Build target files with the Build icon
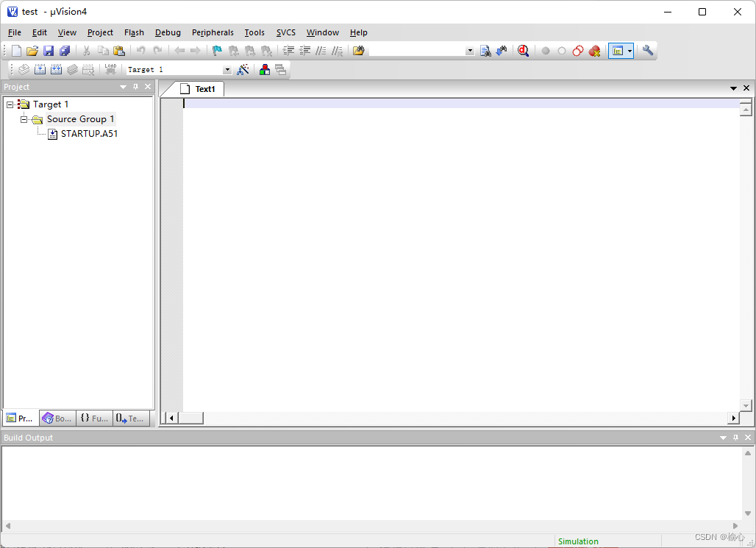 pos(40,69)
